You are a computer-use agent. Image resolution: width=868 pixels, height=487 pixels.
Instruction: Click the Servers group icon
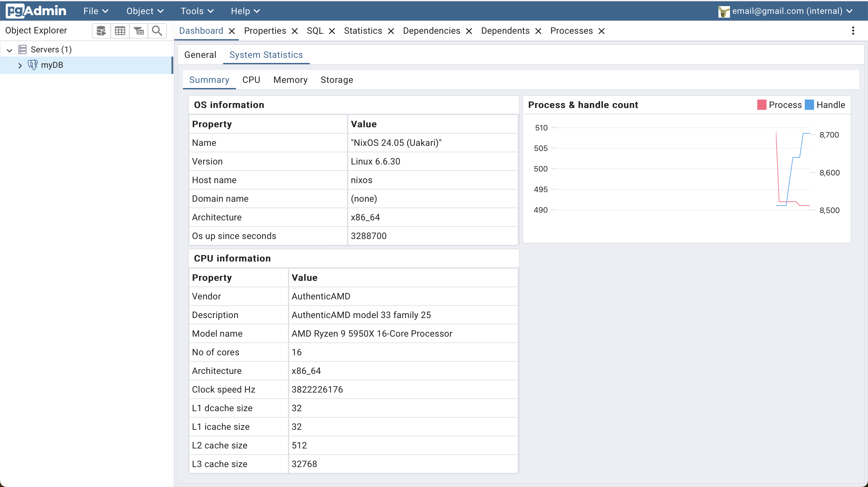click(x=22, y=49)
